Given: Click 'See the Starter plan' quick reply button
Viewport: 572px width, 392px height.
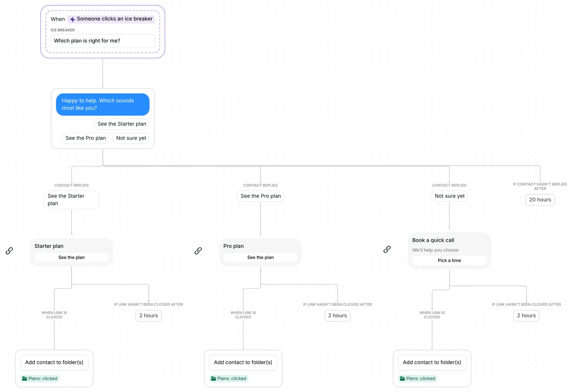Looking at the screenshot, I should tap(122, 124).
